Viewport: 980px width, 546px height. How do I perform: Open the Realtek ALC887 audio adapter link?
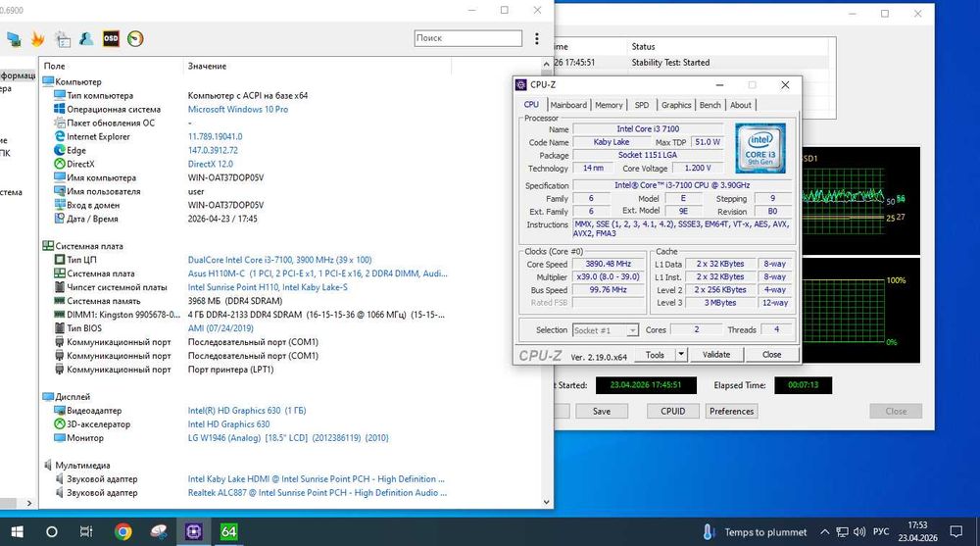[318, 492]
